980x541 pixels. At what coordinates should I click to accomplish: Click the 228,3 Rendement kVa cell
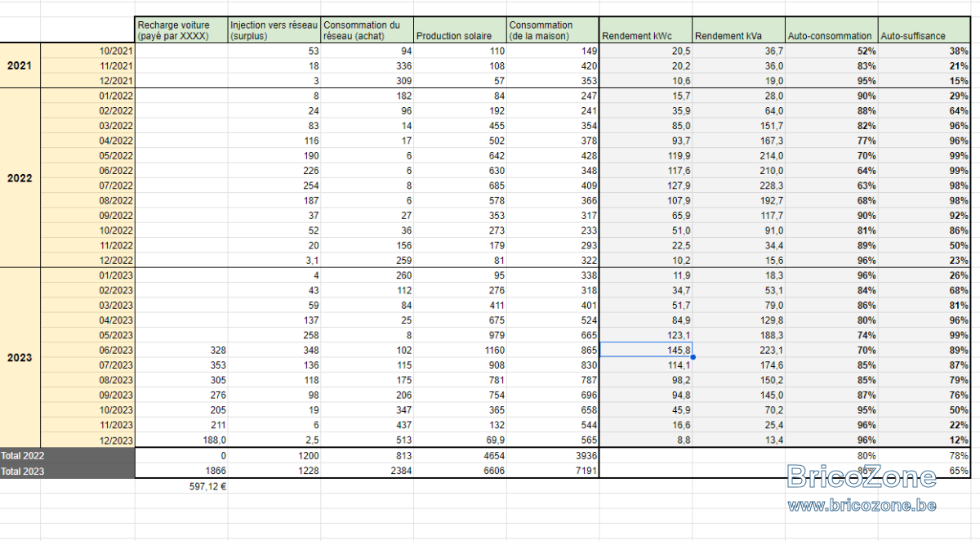(x=739, y=186)
